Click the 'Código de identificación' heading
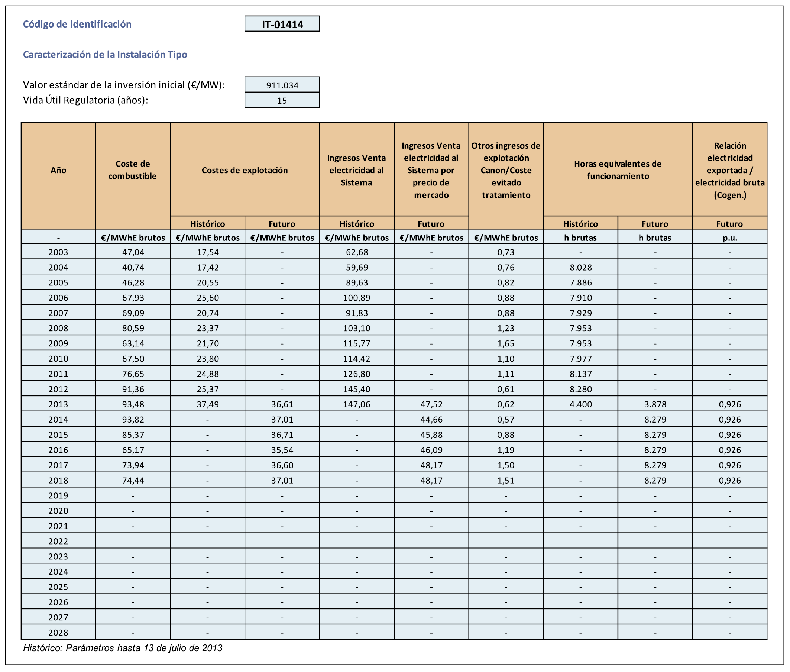 [x=77, y=24]
